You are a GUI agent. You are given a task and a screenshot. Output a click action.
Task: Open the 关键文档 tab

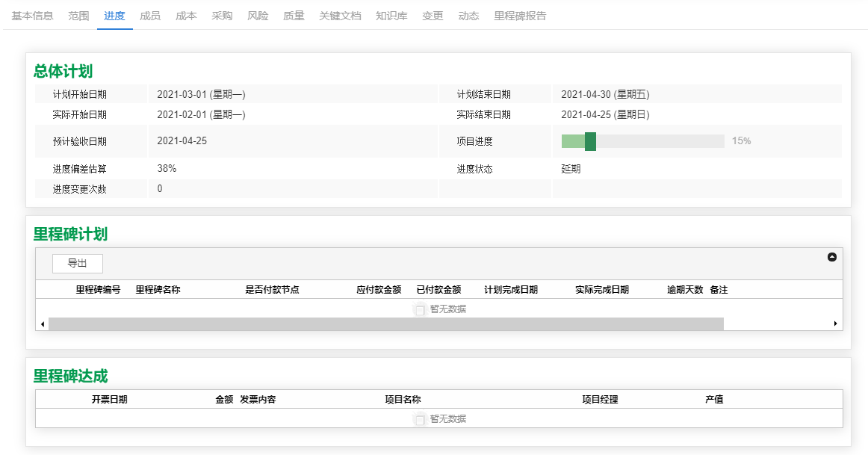click(340, 16)
